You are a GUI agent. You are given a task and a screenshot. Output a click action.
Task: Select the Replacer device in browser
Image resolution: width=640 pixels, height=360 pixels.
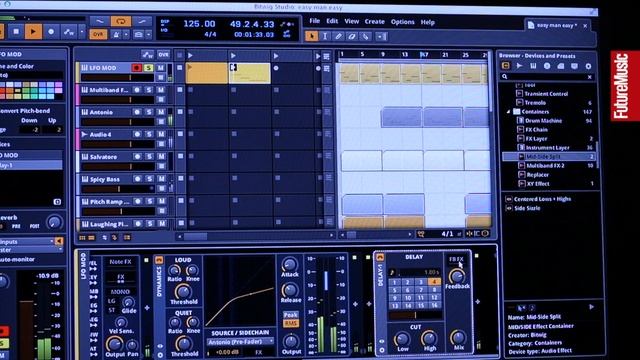pos(538,175)
